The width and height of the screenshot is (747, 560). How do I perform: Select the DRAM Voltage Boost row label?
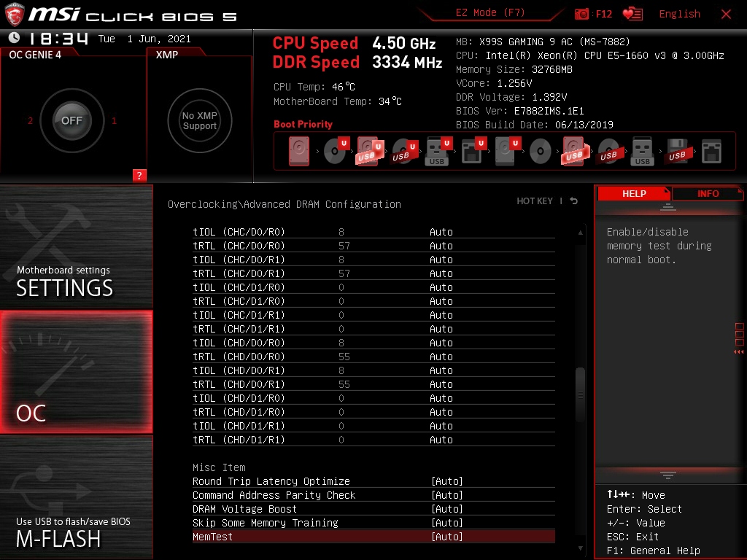point(244,508)
